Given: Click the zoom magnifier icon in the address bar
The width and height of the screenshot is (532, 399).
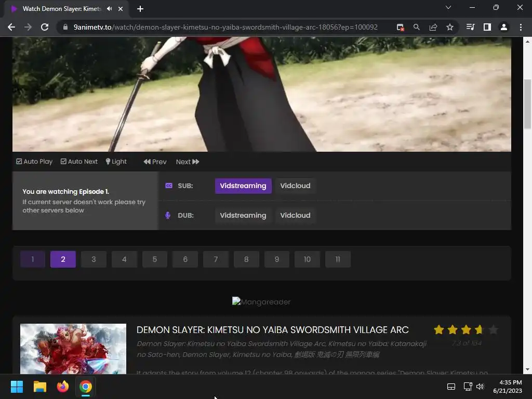Looking at the screenshot, I should 416,27.
